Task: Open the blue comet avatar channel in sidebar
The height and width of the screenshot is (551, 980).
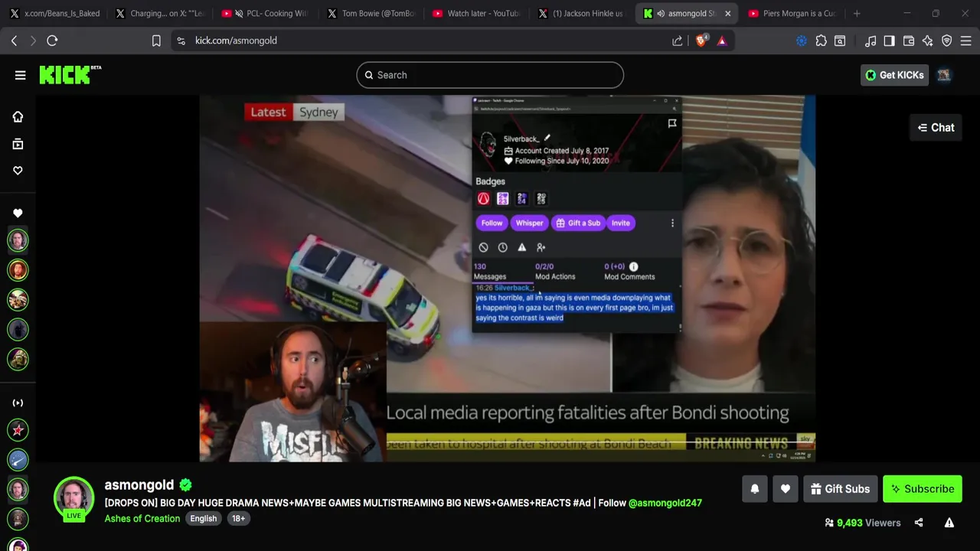Action: click(x=18, y=459)
